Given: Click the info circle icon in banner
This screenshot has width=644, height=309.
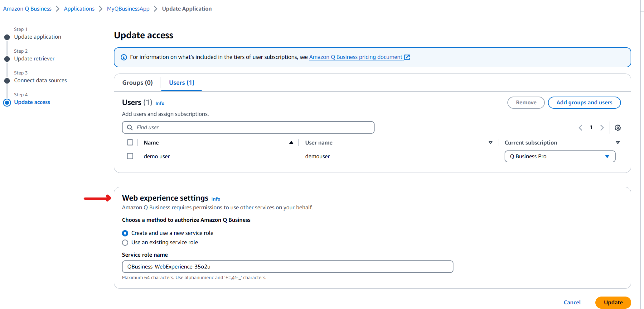Looking at the screenshot, I should pos(124,57).
